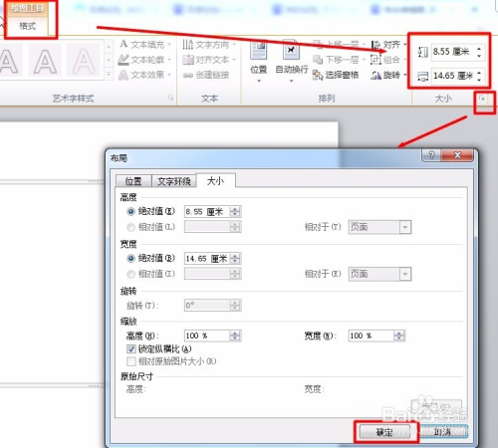
Task: Toggle 相对原始图片大小 checkbox
Action: 131,361
